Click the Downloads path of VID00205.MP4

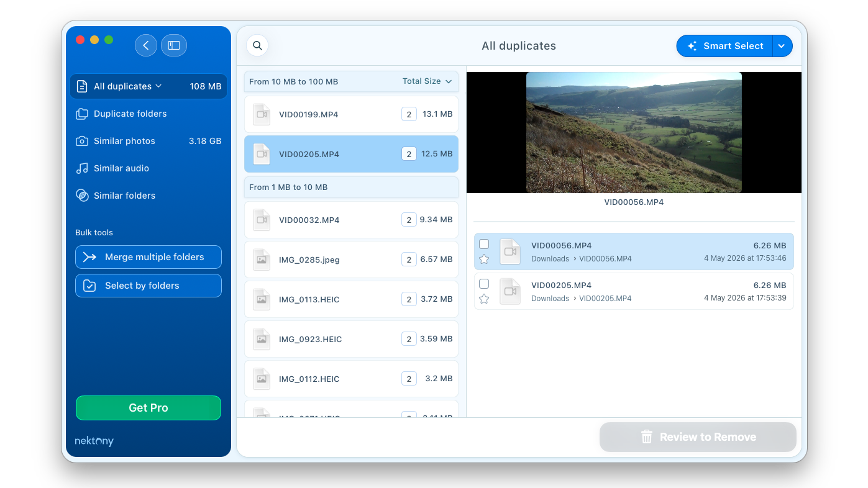tap(550, 299)
